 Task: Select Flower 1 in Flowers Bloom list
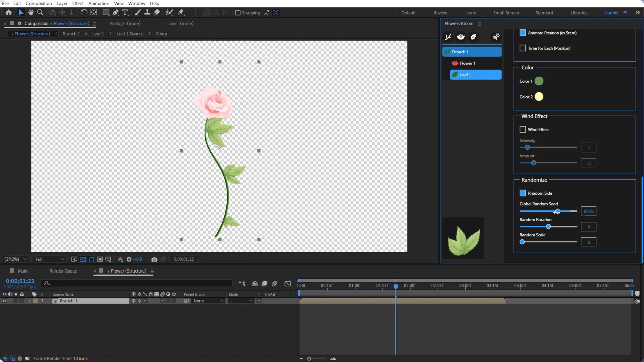point(467,63)
